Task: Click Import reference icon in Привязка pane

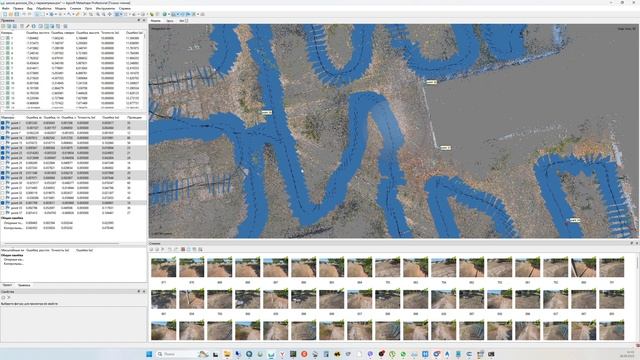Action: point(3,26)
